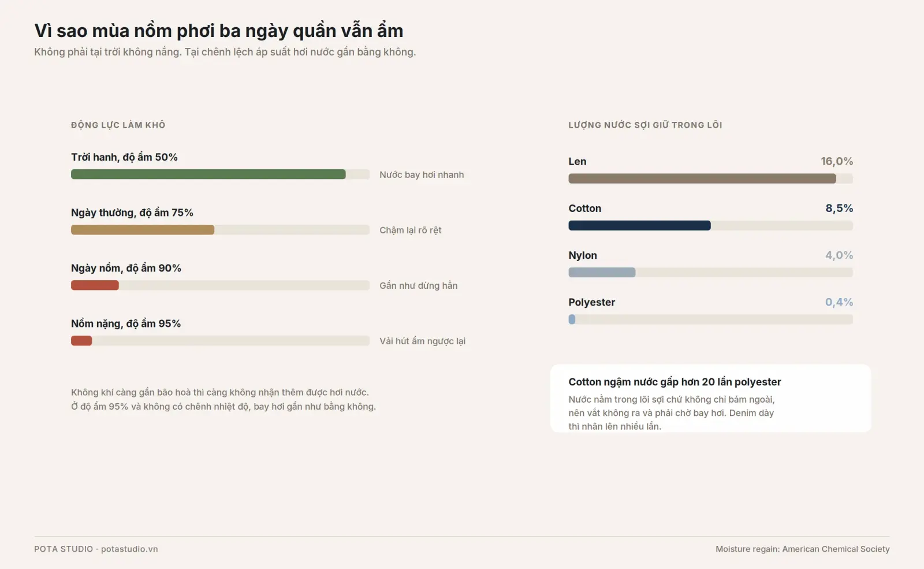The width and height of the screenshot is (924, 569).
Task: Click LƯỢNG NƯỚC SỢI GIỮ TRONG LÕI heading
Action: point(645,125)
